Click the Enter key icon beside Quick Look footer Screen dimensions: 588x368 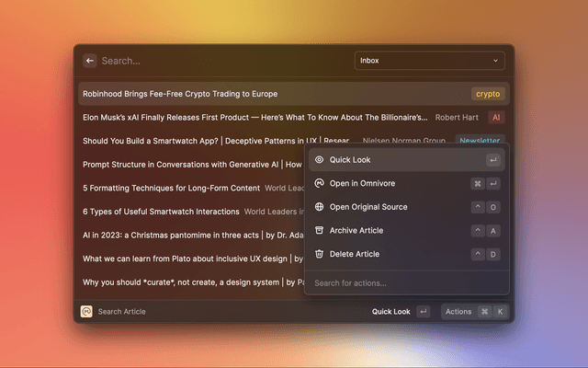pyautogui.click(x=423, y=312)
